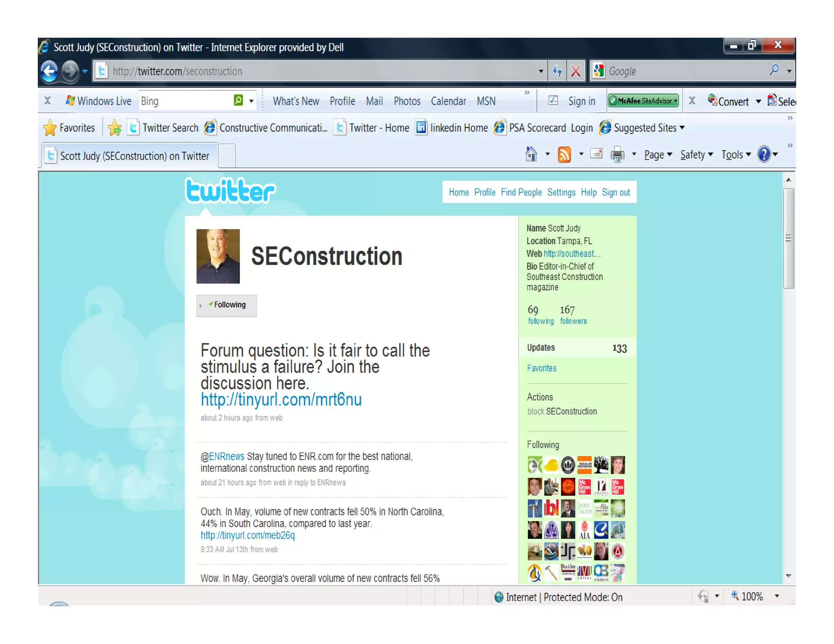Viewport: 834px width, 644px height.
Task: Click the Print icon in command bar
Action: [x=617, y=155]
